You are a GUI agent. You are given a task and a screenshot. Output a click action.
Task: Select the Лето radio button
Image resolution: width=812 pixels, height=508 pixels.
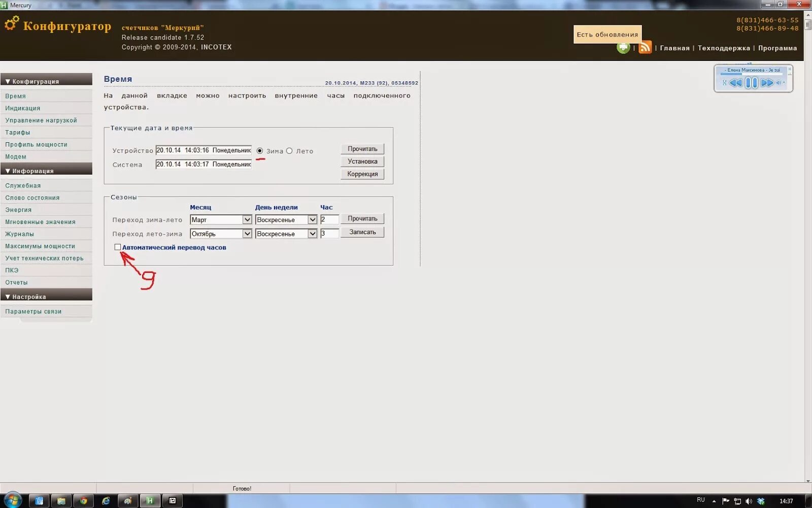(x=289, y=151)
